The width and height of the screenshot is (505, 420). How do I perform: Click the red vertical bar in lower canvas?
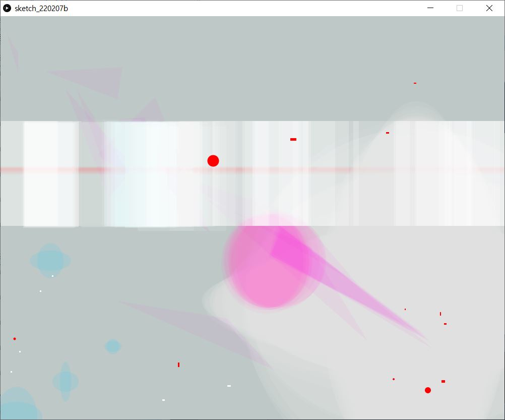[x=178, y=365]
